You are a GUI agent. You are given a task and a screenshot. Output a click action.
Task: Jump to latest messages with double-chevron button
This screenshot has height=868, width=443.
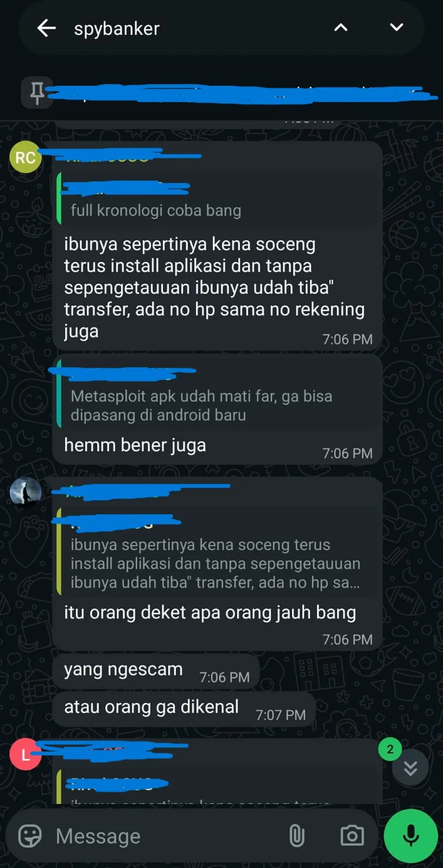tap(410, 768)
